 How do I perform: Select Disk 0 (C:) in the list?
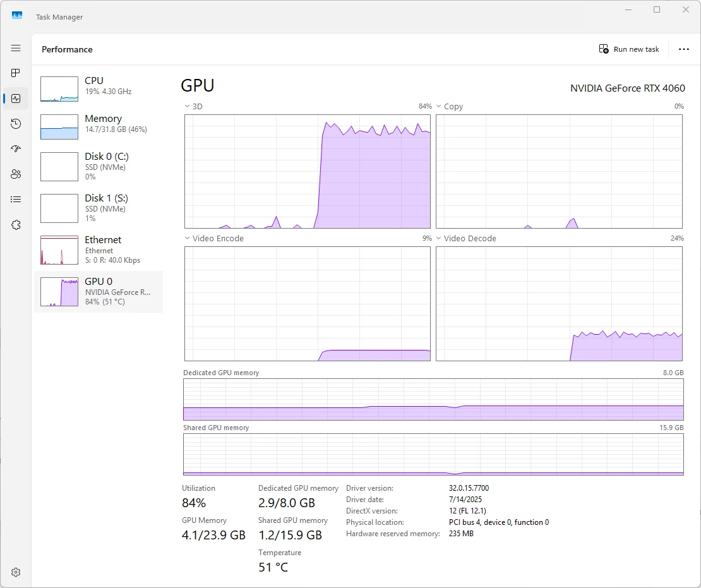click(x=99, y=167)
